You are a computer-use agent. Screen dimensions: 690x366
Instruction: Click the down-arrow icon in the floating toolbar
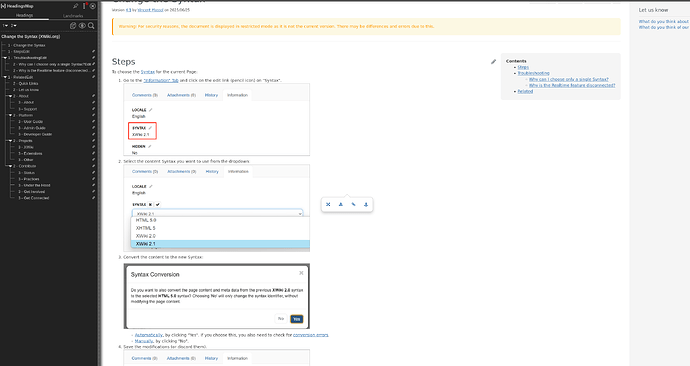[366, 204]
